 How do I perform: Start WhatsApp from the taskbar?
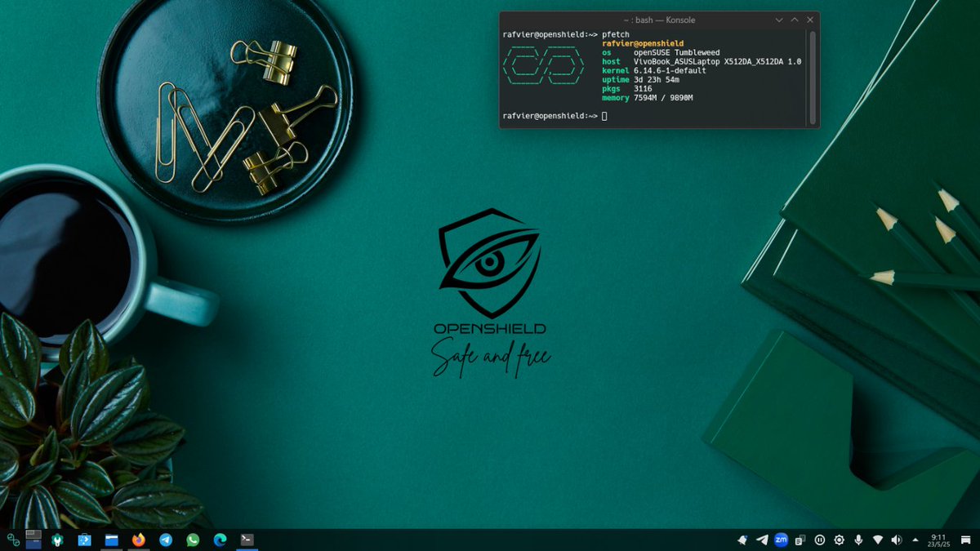click(192, 540)
